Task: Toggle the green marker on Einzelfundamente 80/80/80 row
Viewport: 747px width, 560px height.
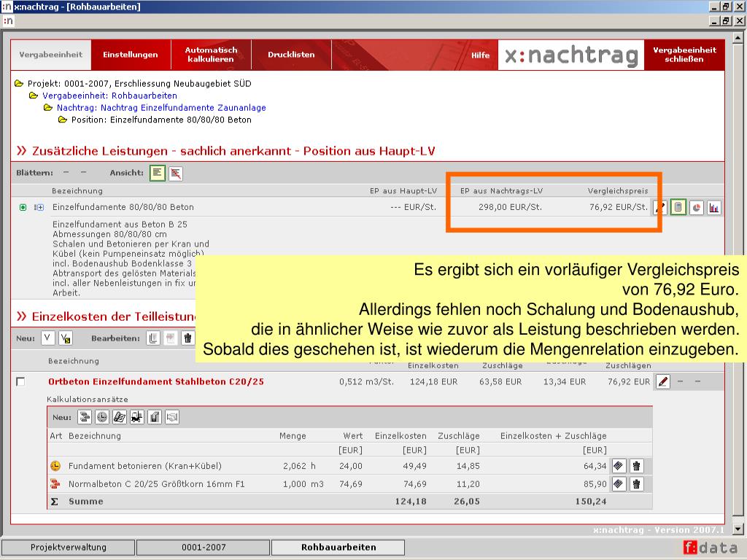Action: point(23,207)
